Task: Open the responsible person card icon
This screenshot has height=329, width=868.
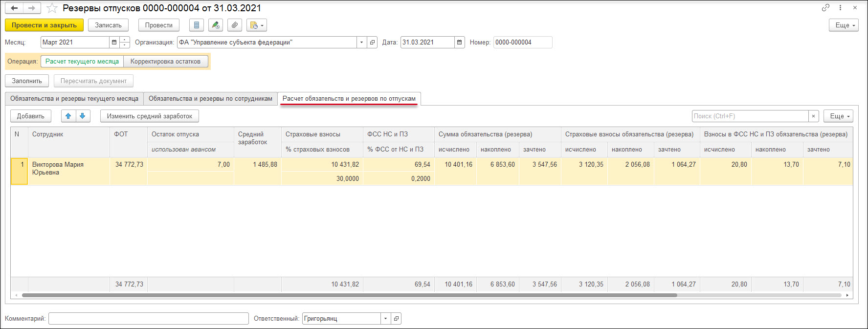Action: [397, 319]
